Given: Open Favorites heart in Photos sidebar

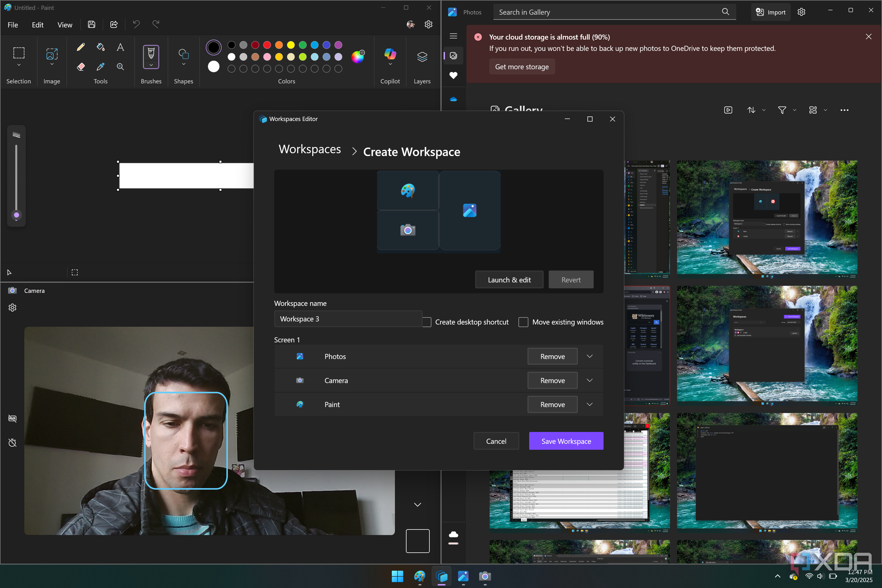Looking at the screenshot, I should 453,75.
